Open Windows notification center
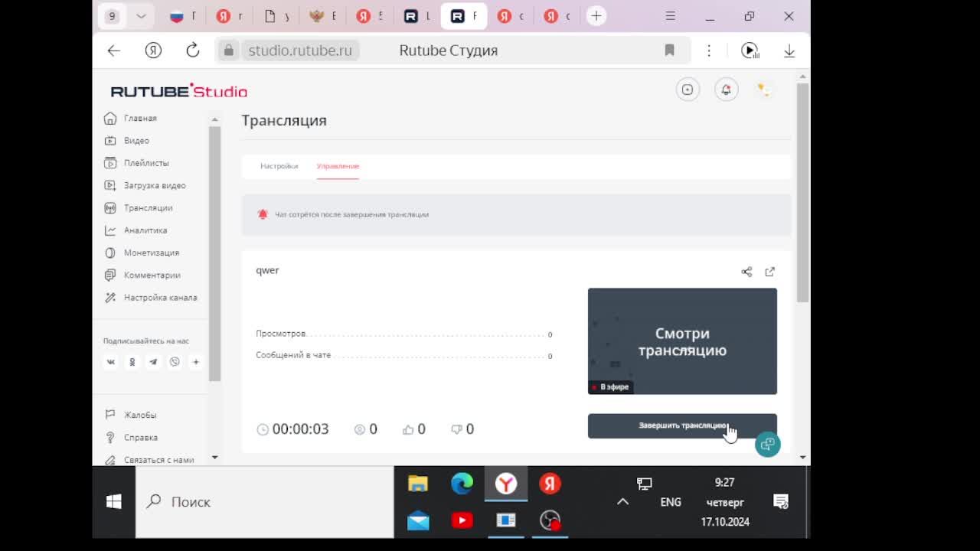The width and height of the screenshot is (980, 551). [781, 502]
